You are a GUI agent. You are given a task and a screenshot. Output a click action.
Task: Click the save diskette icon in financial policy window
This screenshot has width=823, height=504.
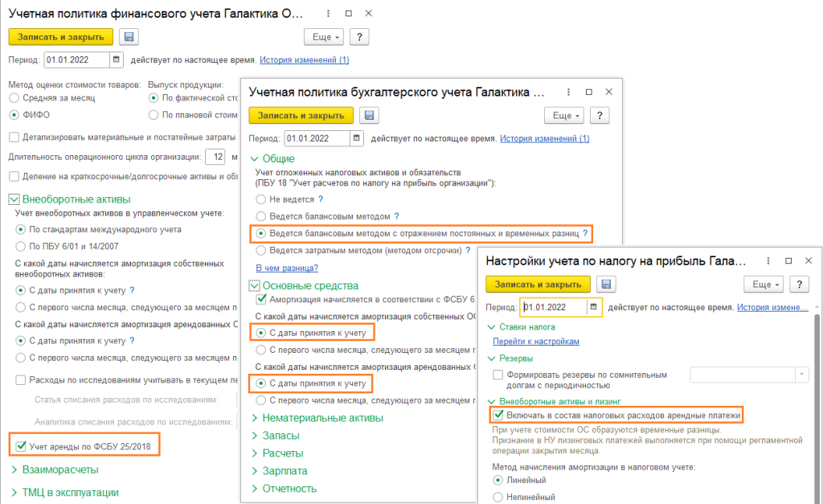click(129, 37)
